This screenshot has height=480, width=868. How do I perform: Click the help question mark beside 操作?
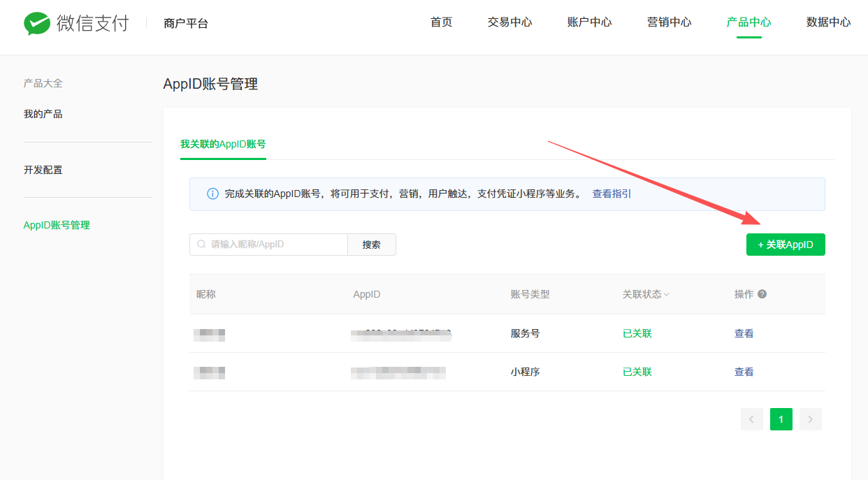(x=762, y=294)
